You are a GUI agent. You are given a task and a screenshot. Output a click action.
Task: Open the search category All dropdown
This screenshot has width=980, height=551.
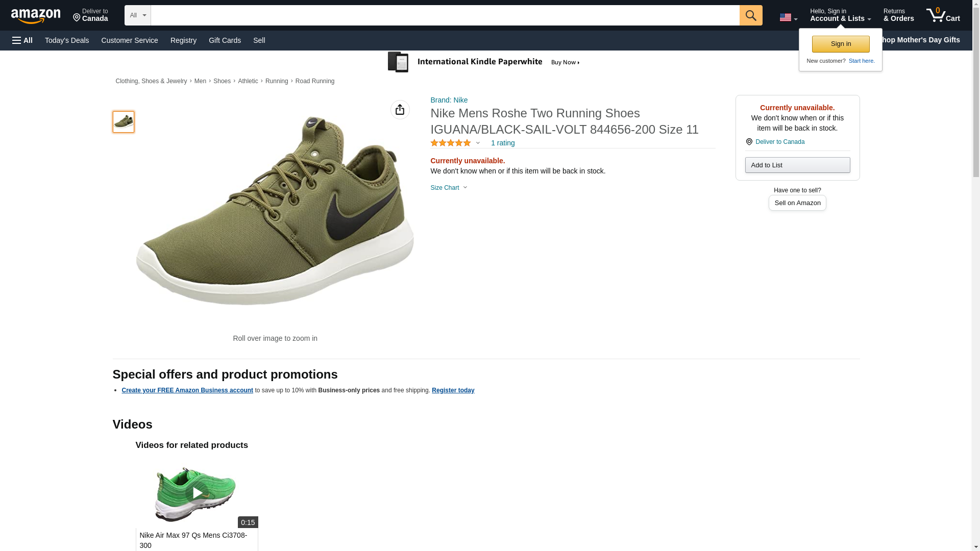[137, 15]
